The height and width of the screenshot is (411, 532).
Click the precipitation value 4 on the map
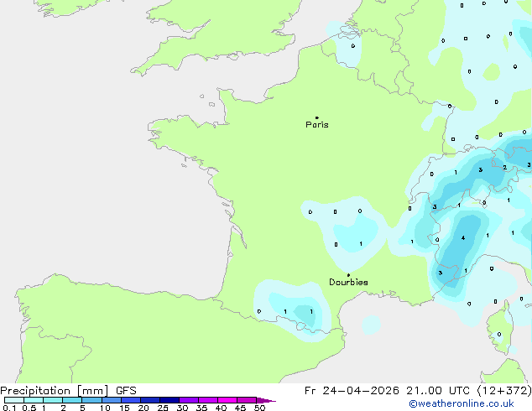tap(463, 238)
